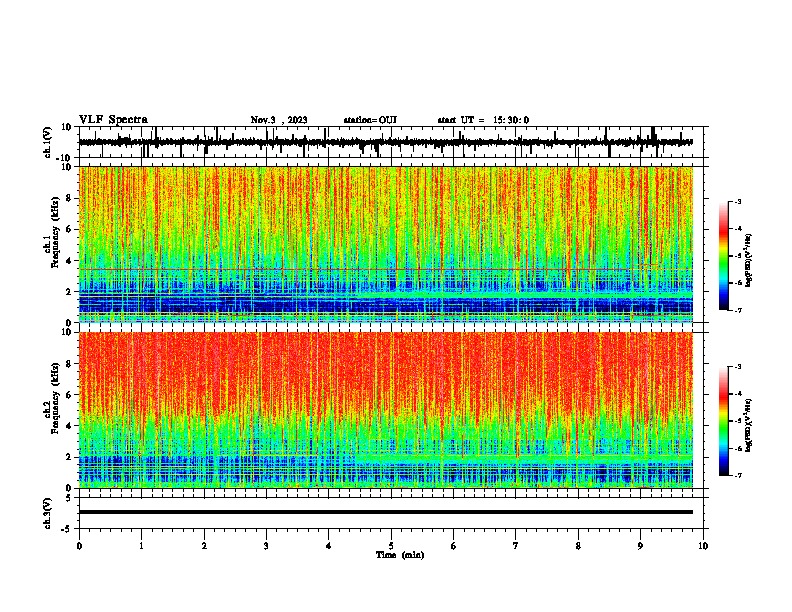Click time axis tick label "8"

pos(578,546)
